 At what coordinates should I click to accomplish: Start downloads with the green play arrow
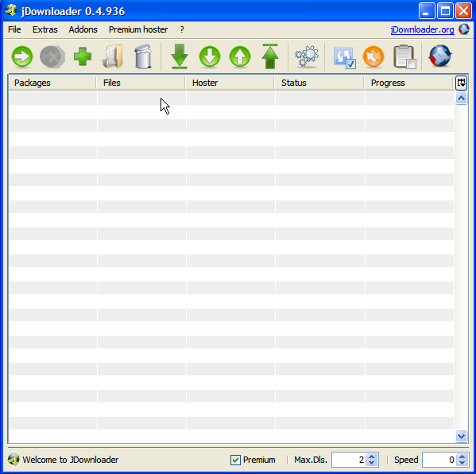pos(22,56)
